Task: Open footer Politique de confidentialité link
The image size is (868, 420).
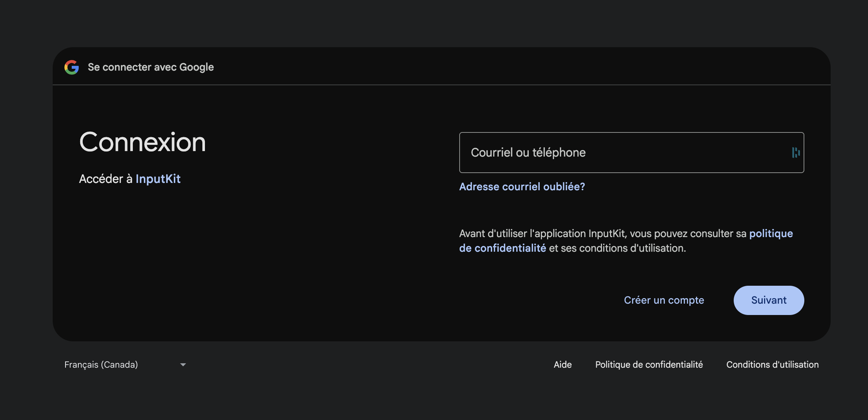Action: point(649,365)
